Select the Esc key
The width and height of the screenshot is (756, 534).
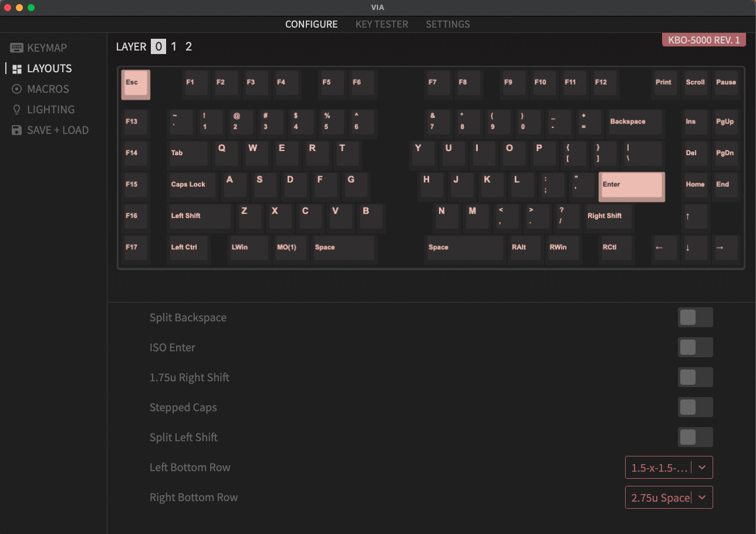[136, 85]
